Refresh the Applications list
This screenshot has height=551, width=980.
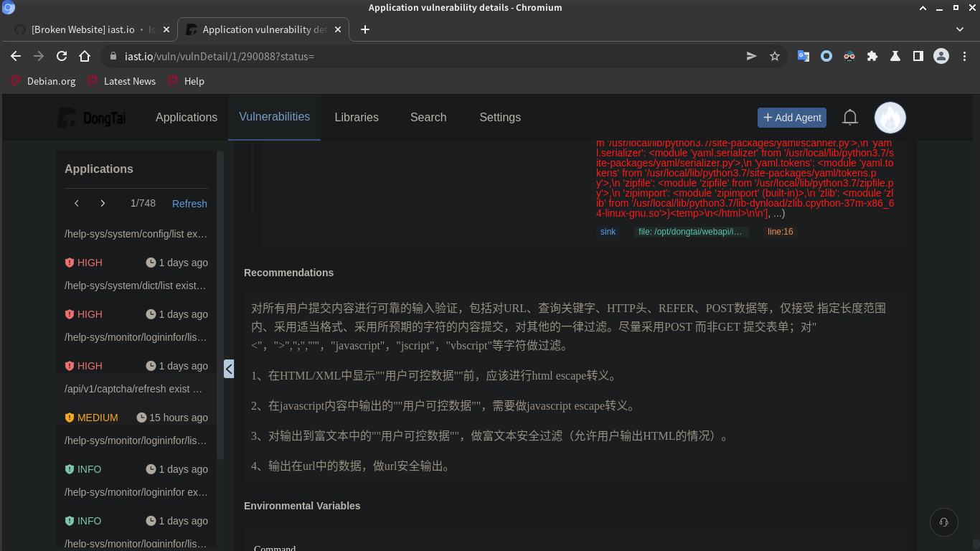189,203
